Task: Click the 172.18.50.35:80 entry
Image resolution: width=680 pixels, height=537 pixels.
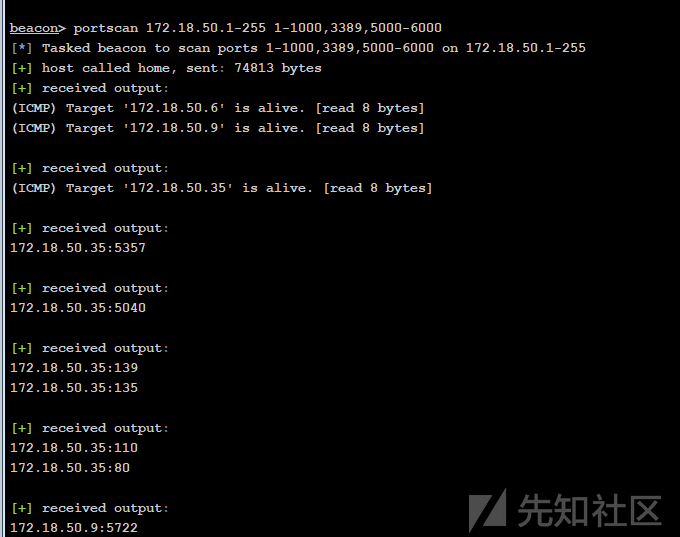Action: point(70,468)
